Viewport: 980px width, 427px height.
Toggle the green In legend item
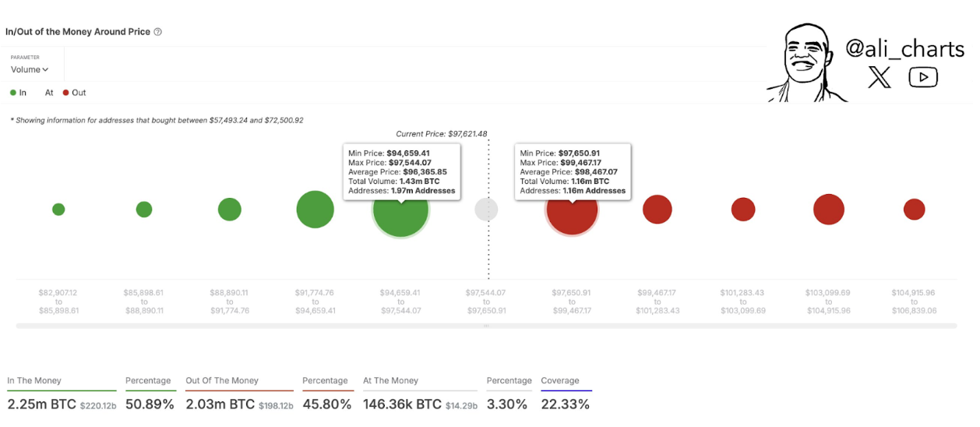click(18, 93)
